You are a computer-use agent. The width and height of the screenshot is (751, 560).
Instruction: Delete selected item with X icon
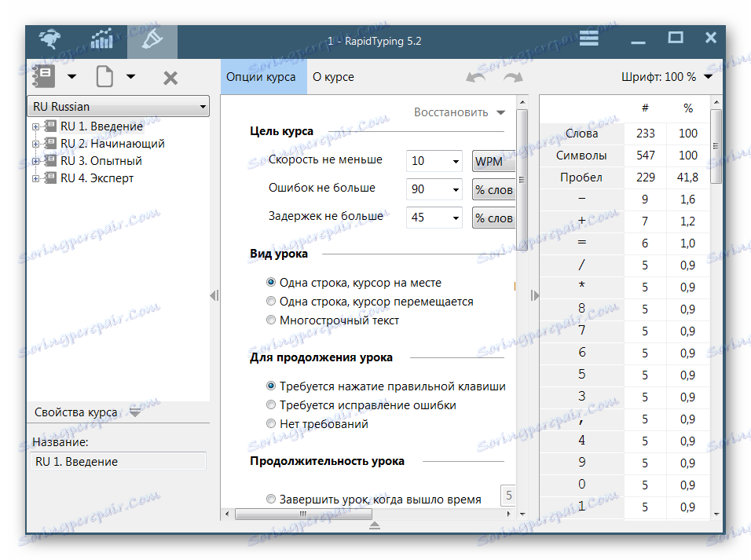170,78
